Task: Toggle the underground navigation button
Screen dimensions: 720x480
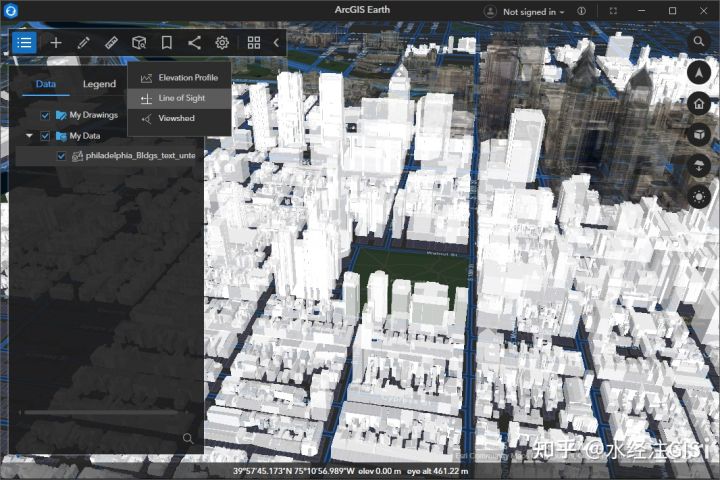Action: (x=699, y=166)
